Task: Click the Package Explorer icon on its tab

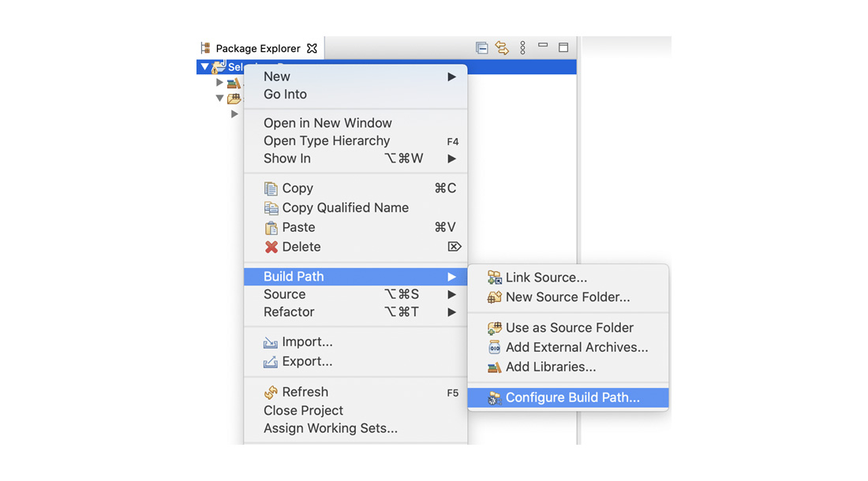Action: tap(205, 47)
